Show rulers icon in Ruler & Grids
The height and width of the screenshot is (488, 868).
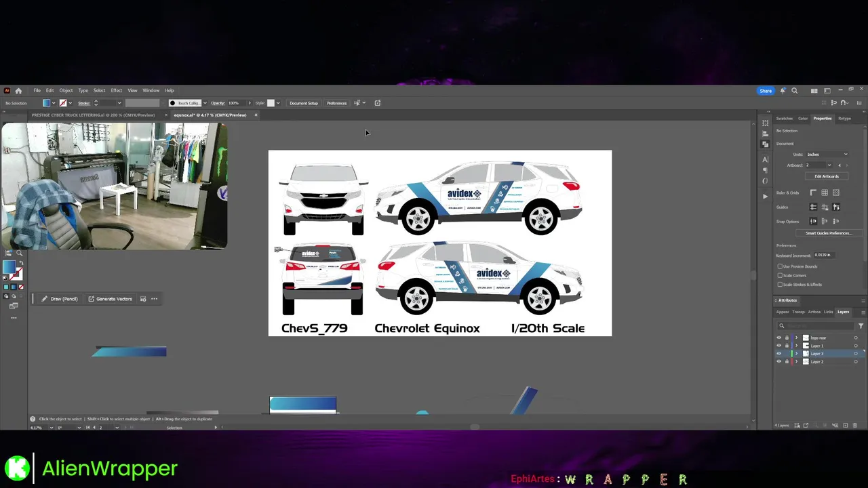813,192
